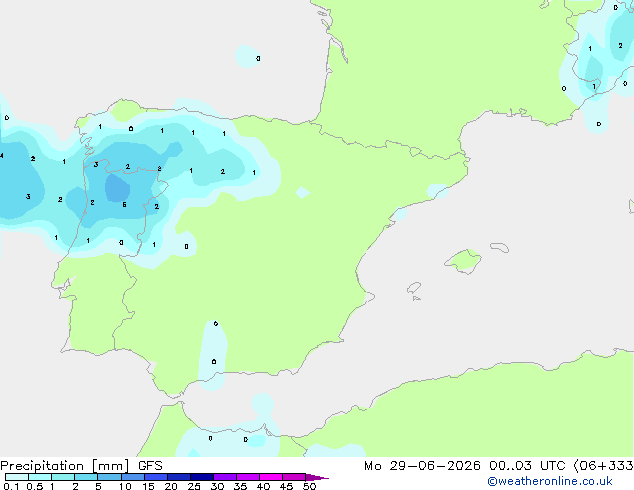Pick the 30–35 mm purple legend swatch

coord(224,477)
